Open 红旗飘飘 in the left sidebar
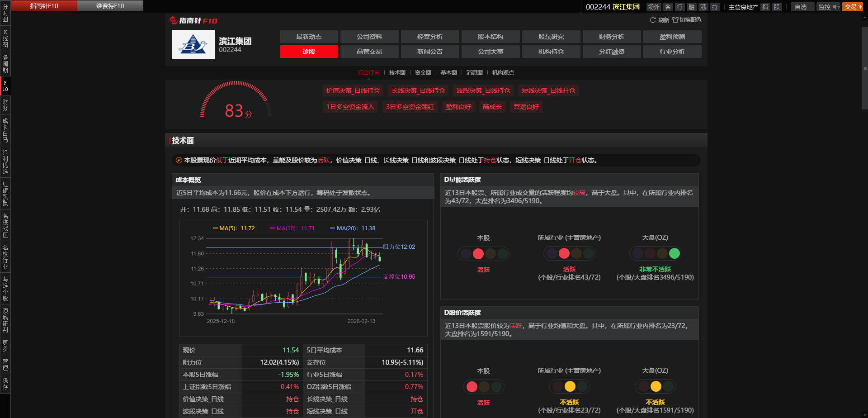The image size is (868, 418). (5, 194)
